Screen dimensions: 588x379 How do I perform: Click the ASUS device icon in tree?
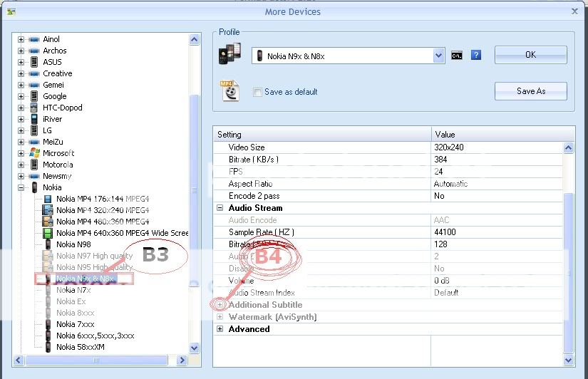[x=33, y=62]
